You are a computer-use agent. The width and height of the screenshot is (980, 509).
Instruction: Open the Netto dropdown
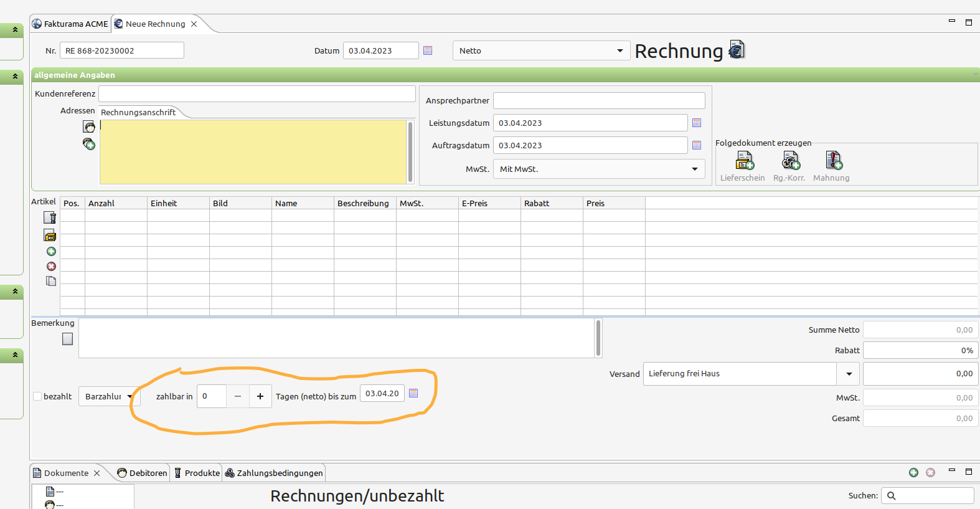541,50
